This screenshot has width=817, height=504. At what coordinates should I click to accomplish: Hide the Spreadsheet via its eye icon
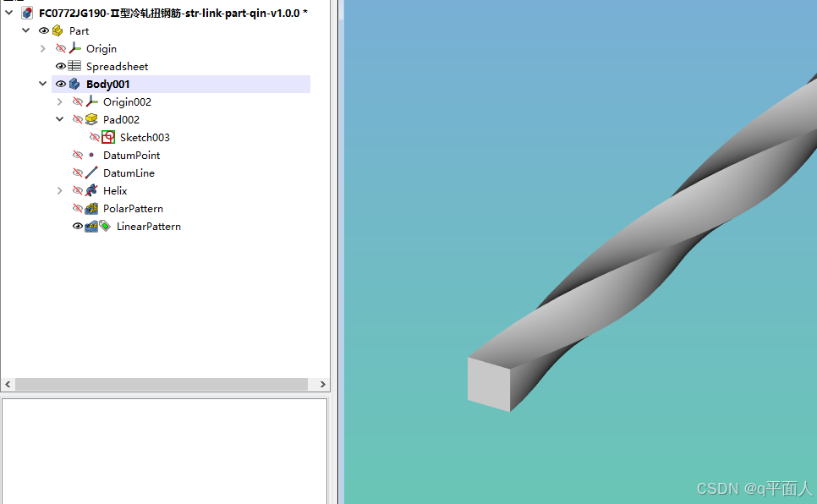60,66
